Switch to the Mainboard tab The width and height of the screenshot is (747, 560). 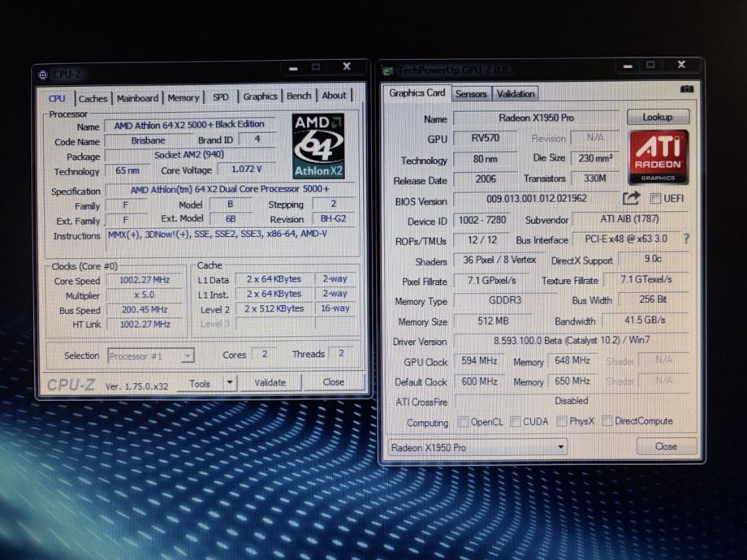137,98
